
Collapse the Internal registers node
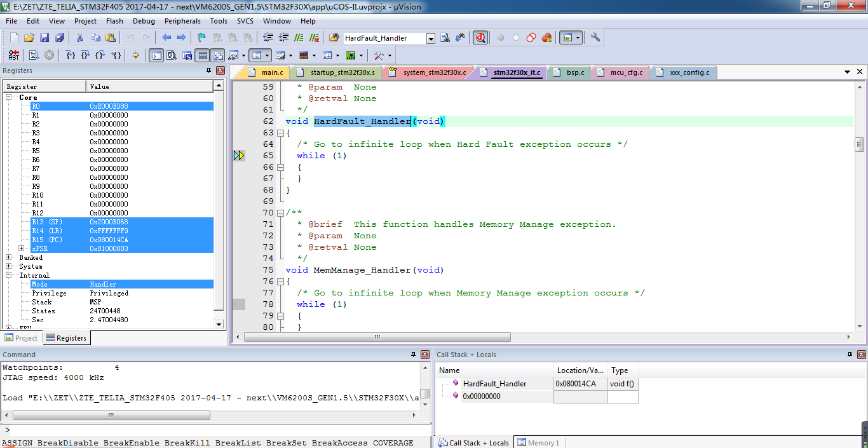(x=10, y=275)
